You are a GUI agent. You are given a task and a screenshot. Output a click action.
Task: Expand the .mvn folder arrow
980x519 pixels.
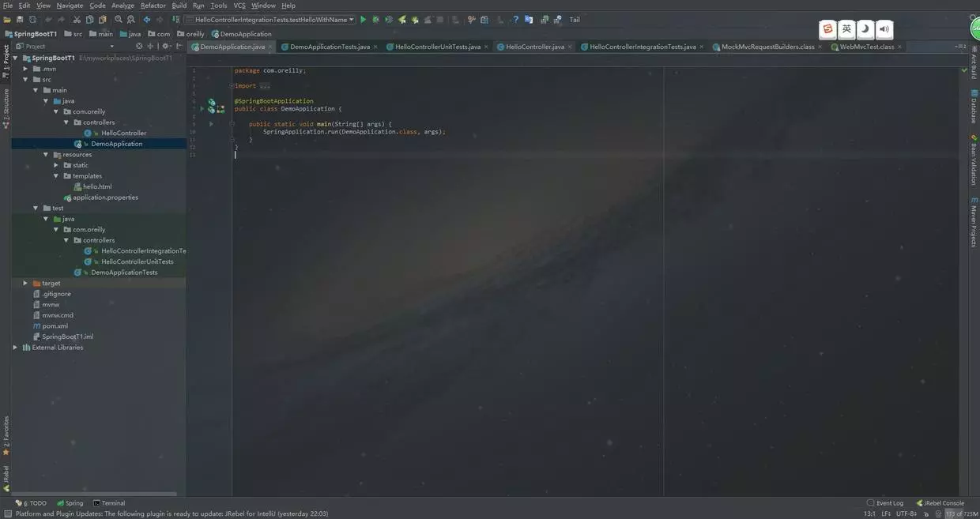(25, 69)
